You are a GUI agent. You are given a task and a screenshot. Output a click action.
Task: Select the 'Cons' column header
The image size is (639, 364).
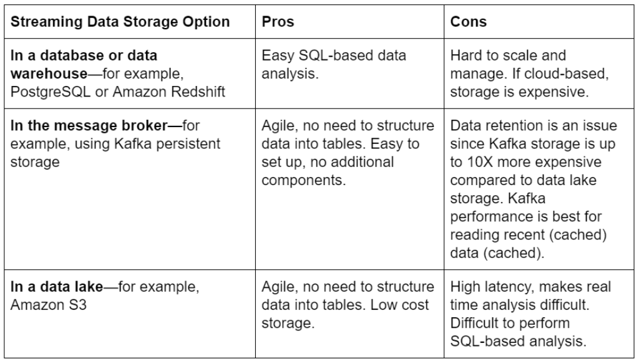click(539, 22)
